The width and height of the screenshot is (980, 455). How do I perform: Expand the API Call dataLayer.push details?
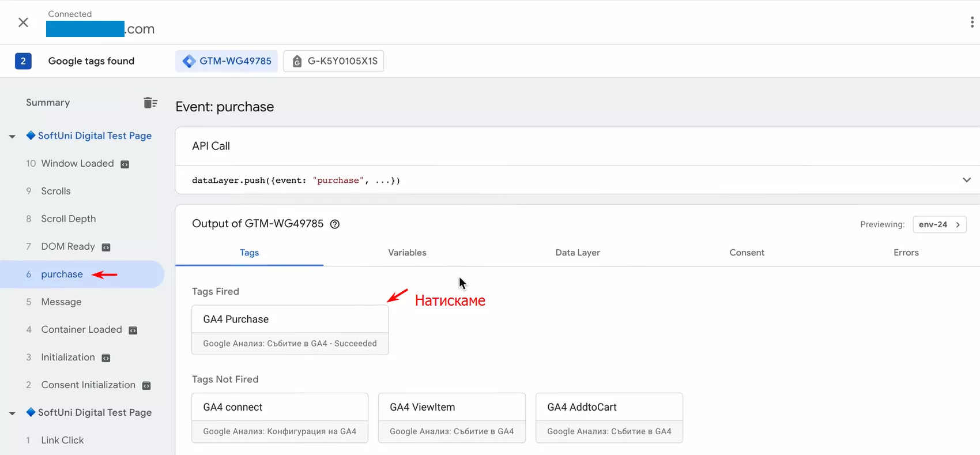pyautogui.click(x=967, y=180)
